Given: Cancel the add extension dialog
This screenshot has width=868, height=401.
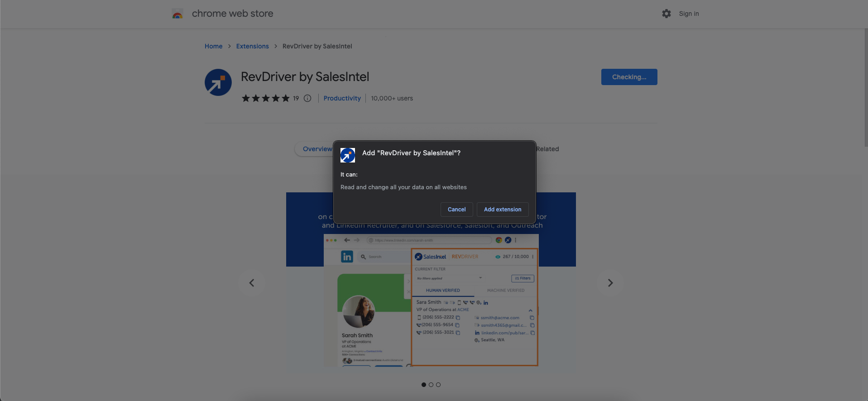Looking at the screenshot, I should point(457,210).
